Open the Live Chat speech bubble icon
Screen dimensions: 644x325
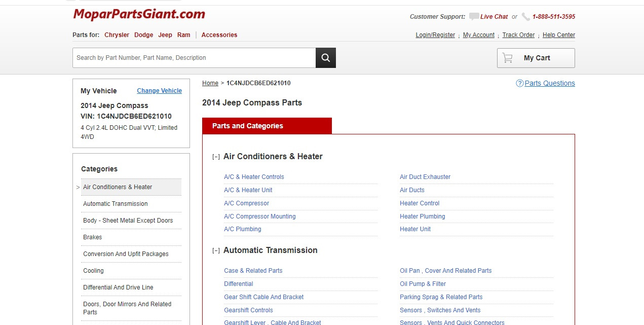pyautogui.click(x=474, y=17)
